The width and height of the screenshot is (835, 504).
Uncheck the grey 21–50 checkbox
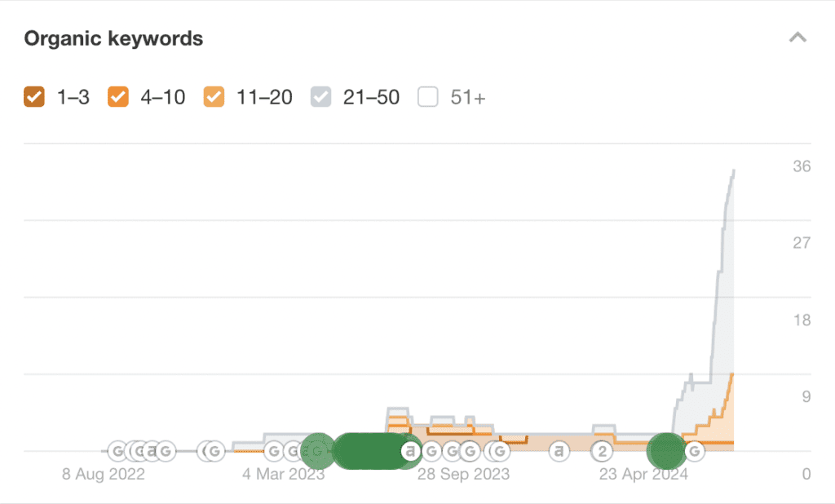(320, 97)
